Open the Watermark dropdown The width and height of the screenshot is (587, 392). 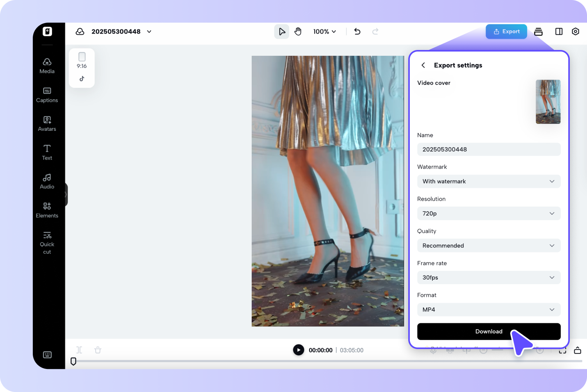click(489, 182)
